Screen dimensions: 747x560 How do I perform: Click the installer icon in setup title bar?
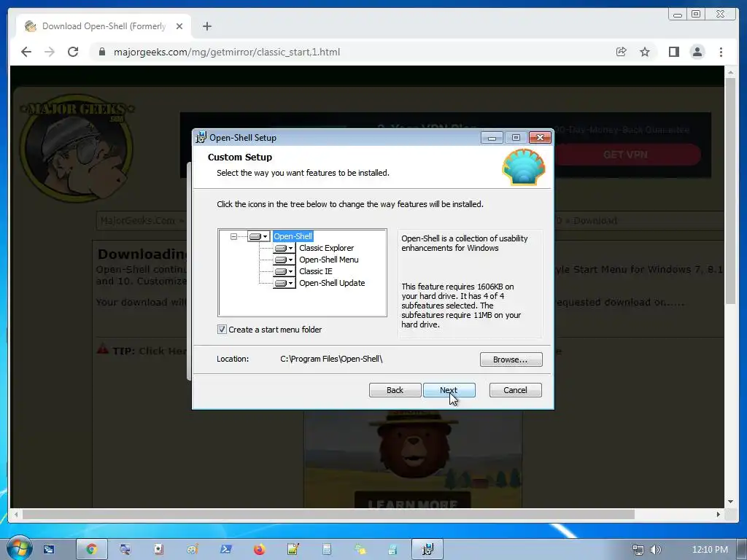pyautogui.click(x=201, y=138)
